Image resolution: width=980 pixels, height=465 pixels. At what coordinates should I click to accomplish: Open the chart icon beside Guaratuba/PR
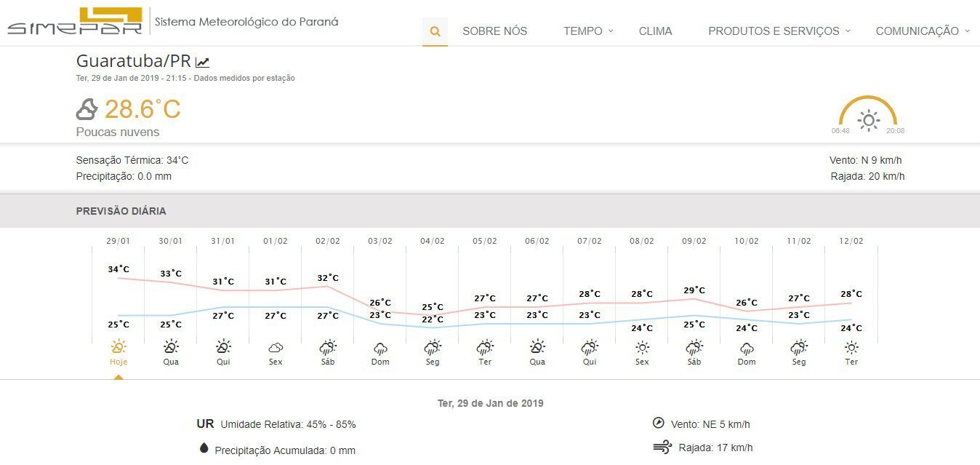point(203,63)
